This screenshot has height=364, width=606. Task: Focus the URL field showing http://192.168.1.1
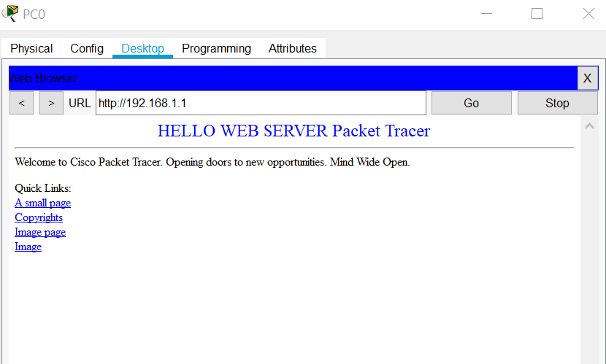tap(261, 103)
